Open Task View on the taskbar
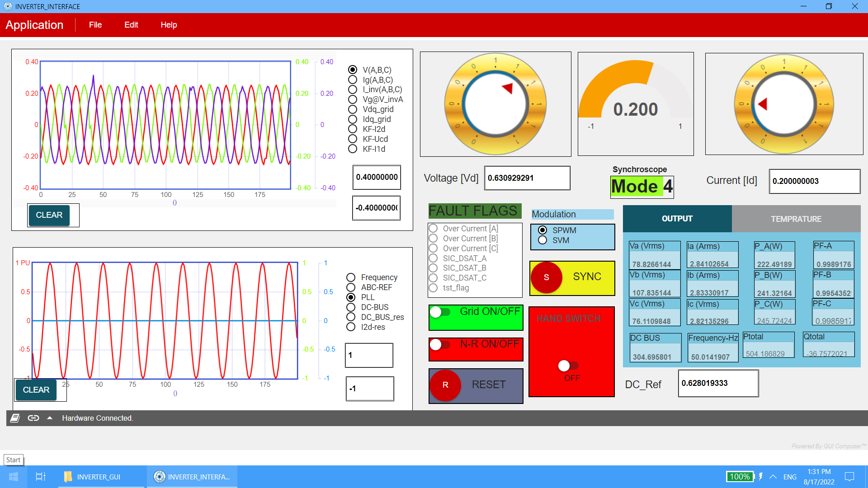 40,477
